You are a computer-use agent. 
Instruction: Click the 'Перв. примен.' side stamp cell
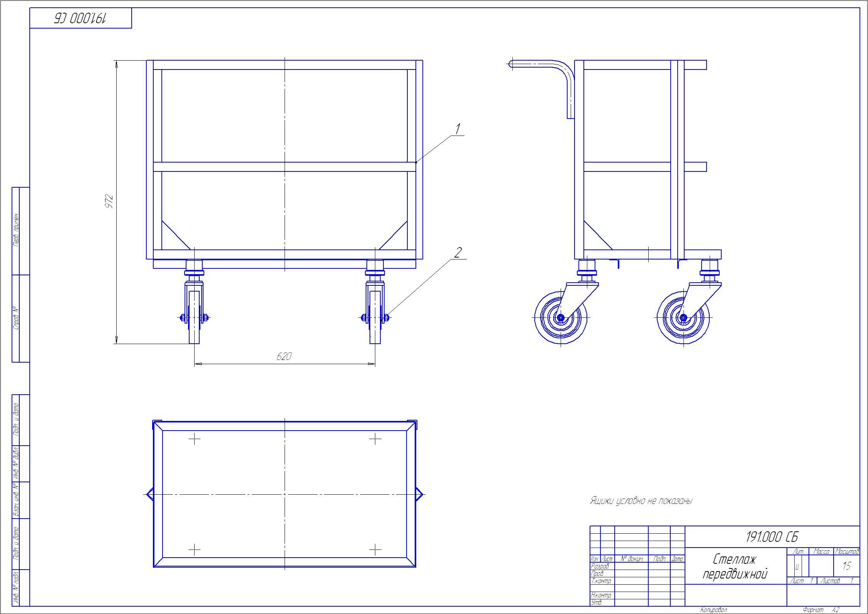click(16, 230)
